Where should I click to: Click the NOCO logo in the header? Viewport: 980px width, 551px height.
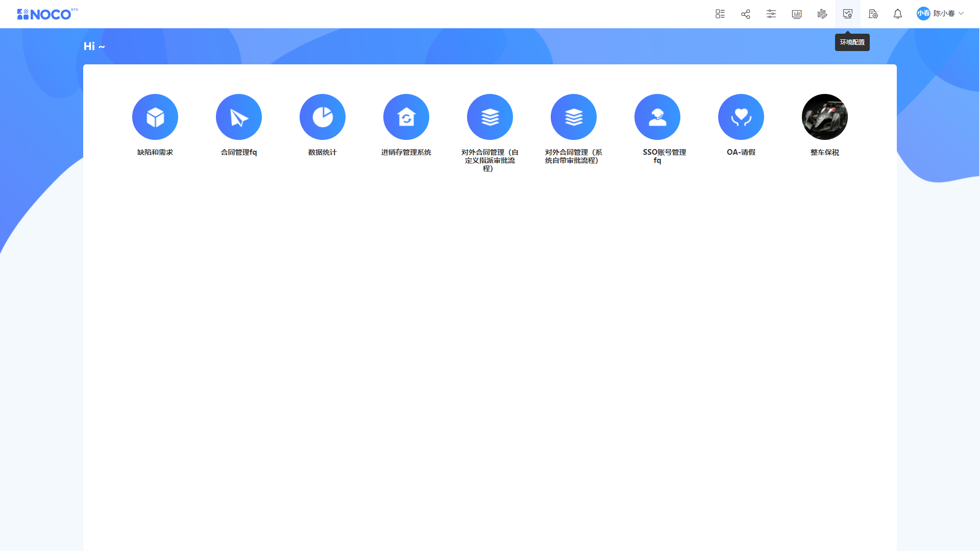(47, 14)
